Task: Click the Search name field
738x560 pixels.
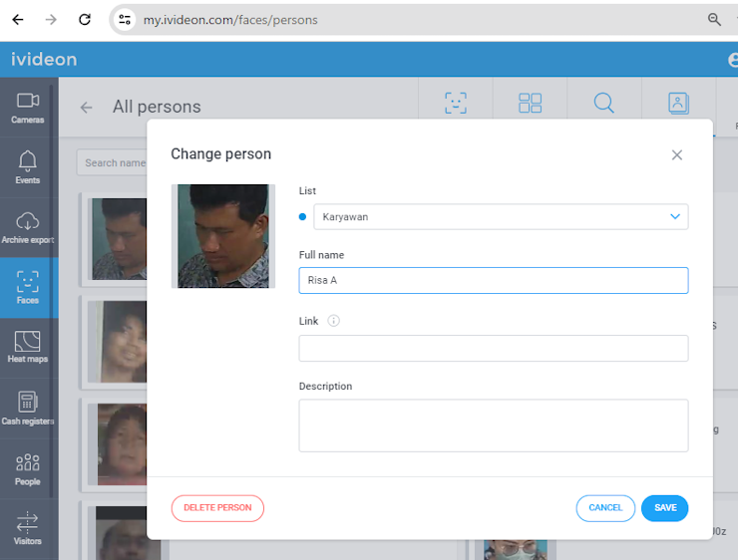Action: coord(113,162)
